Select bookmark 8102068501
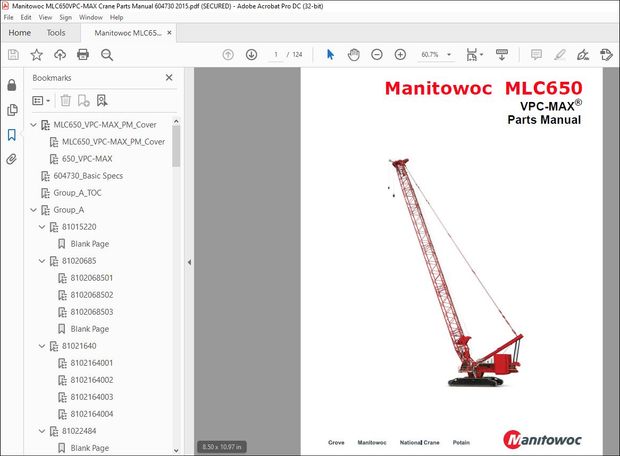 92,278
